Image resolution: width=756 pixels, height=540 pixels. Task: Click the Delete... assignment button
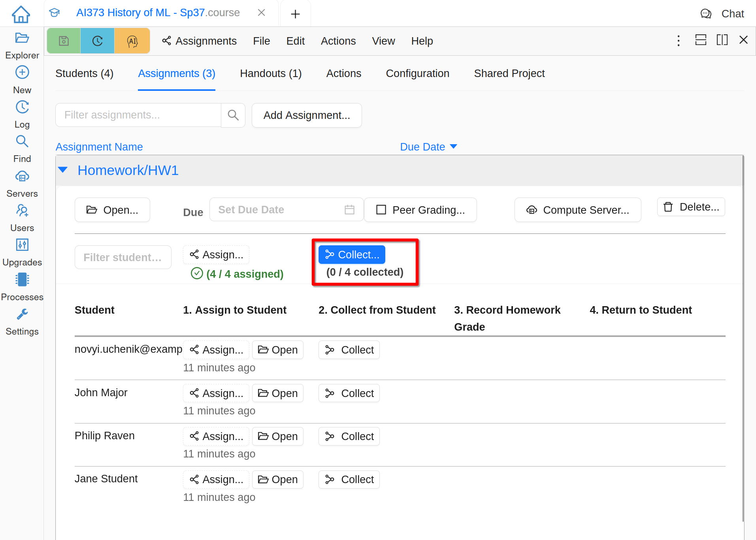point(691,207)
